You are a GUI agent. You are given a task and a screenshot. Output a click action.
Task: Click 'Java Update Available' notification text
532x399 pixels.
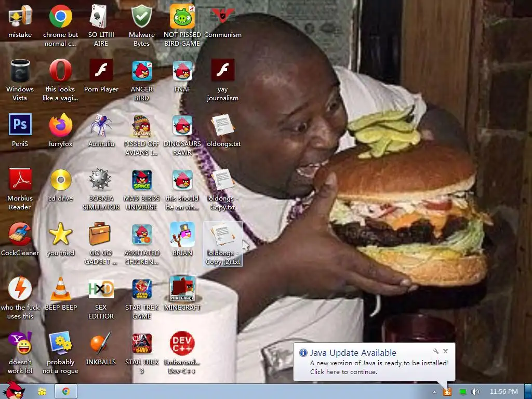click(353, 353)
